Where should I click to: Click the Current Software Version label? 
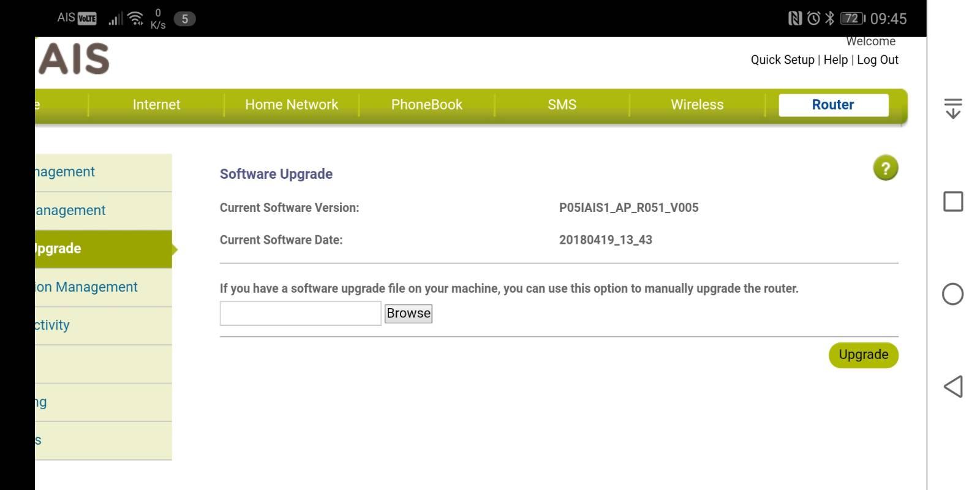coord(290,208)
